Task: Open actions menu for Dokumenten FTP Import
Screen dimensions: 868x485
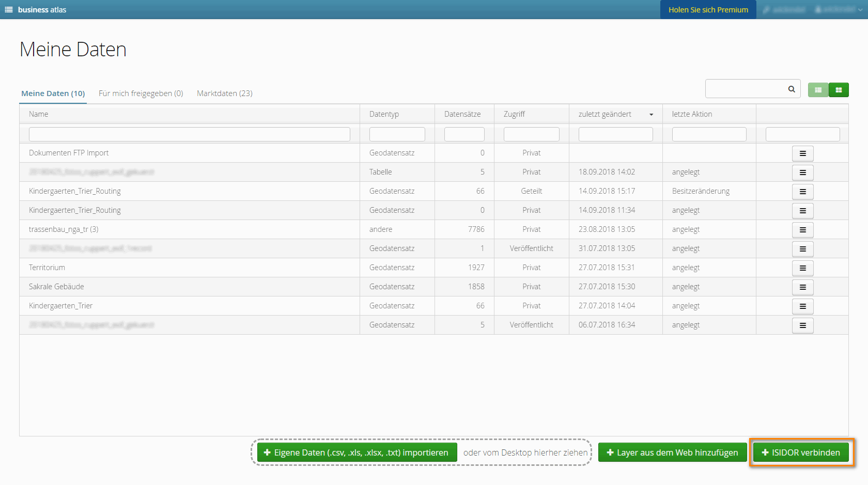Action: click(802, 153)
